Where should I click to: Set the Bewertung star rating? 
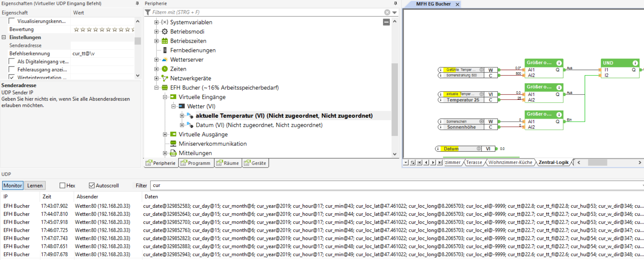(104, 30)
